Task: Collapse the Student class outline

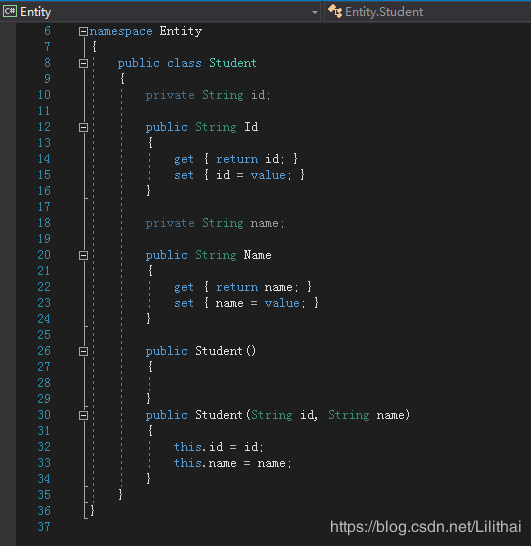Action: click(x=83, y=63)
